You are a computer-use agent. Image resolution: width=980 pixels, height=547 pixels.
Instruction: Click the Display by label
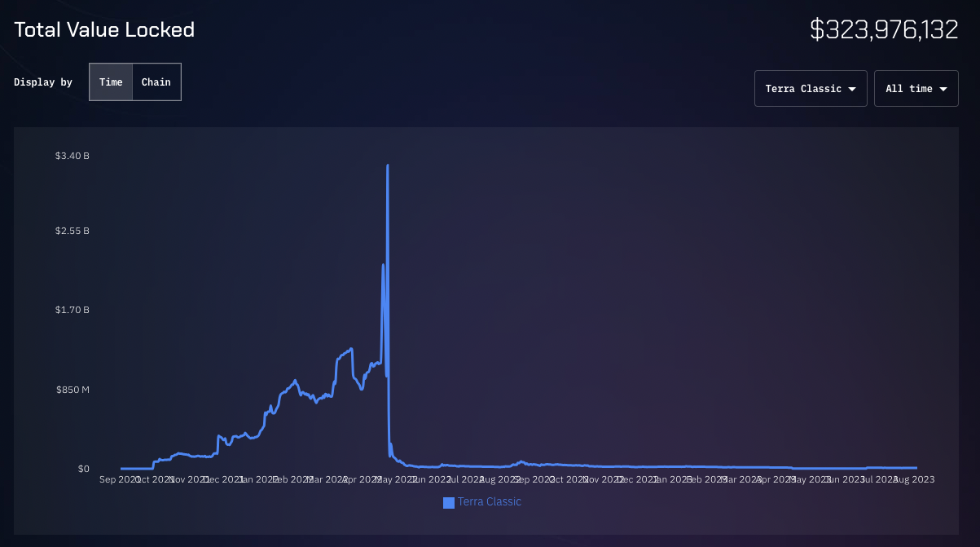click(x=43, y=82)
